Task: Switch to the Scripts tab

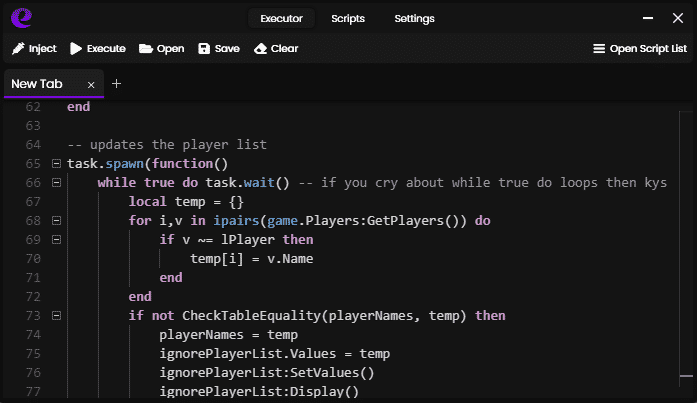Action: [348, 18]
